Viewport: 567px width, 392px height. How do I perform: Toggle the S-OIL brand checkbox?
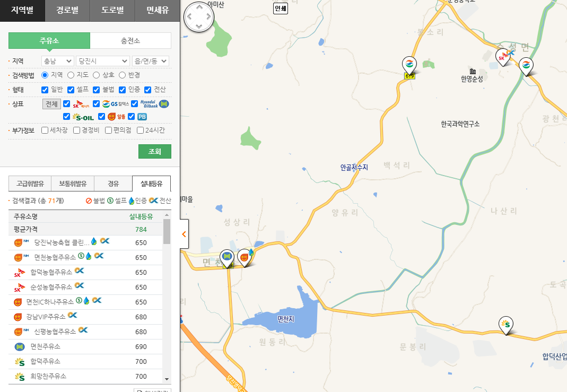(66, 117)
